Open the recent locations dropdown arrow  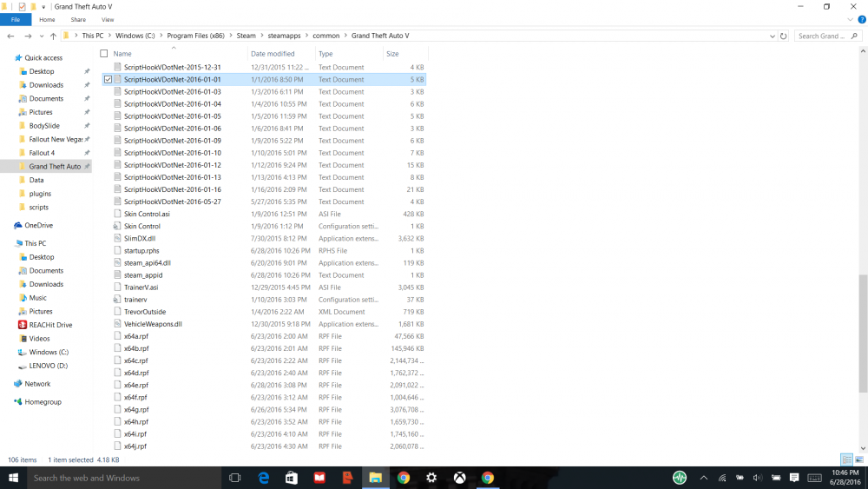click(x=42, y=36)
